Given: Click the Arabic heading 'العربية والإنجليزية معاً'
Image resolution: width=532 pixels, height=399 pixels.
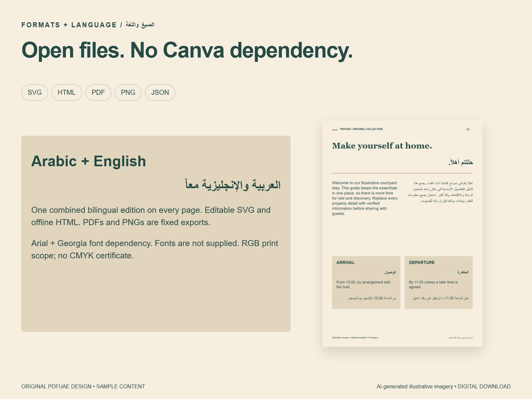Looking at the screenshot, I should [x=233, y=185].
